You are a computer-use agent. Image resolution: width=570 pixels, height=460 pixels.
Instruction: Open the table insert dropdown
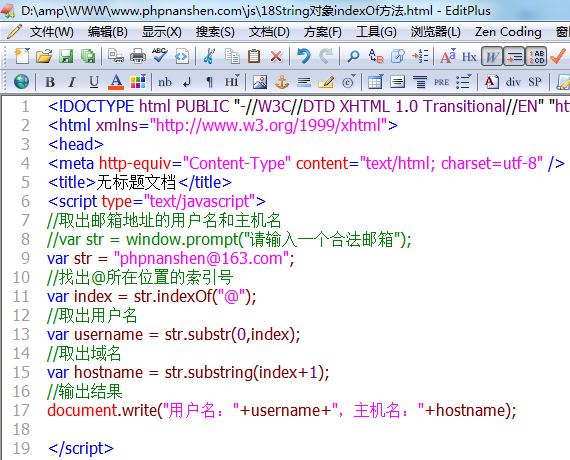(x=375, y=82)
